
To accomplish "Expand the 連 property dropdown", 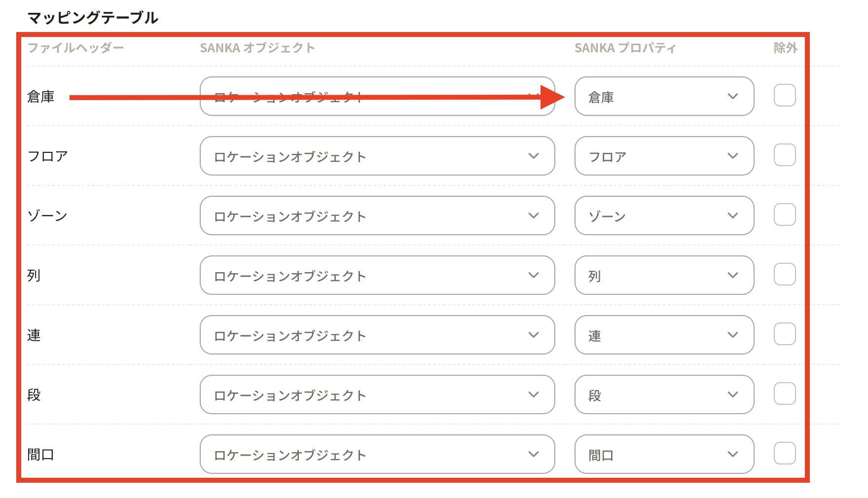I will pos(664,335).
